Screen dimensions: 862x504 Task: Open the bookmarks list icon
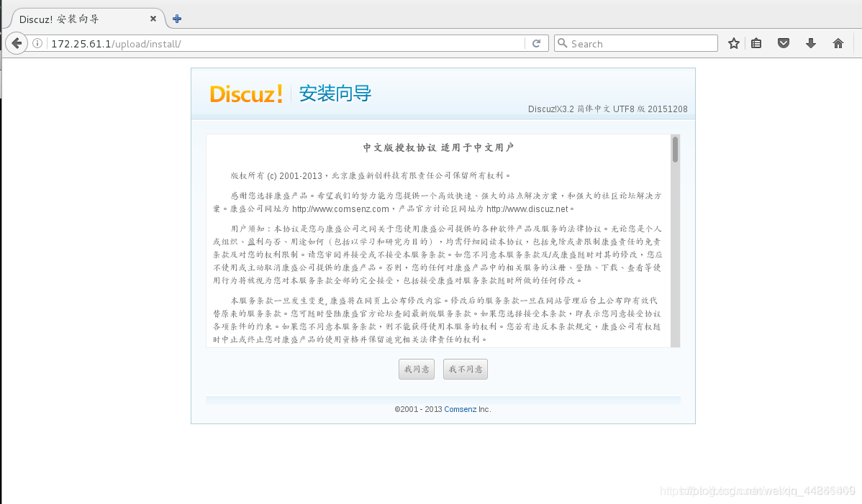[756, 43]
